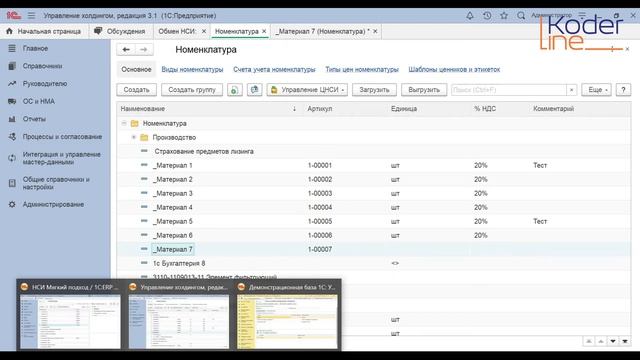
Task: Open ОС и НМА section icon
Action: click(12, 101)
